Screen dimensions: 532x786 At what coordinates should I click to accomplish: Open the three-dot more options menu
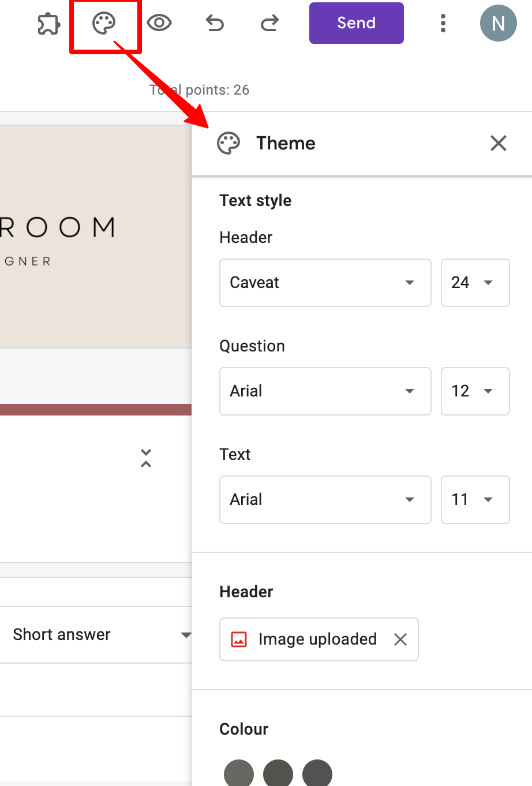[443, 23]
